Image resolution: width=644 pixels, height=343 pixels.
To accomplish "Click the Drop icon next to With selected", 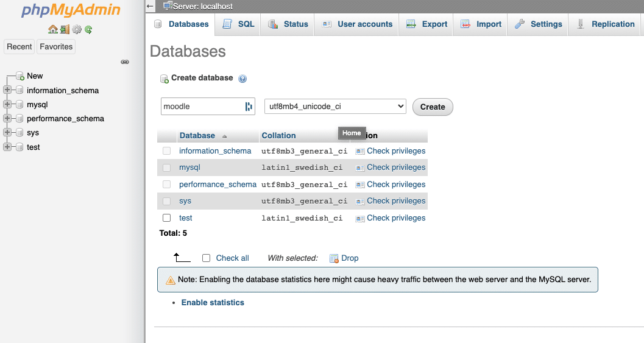I will point(334,258).
